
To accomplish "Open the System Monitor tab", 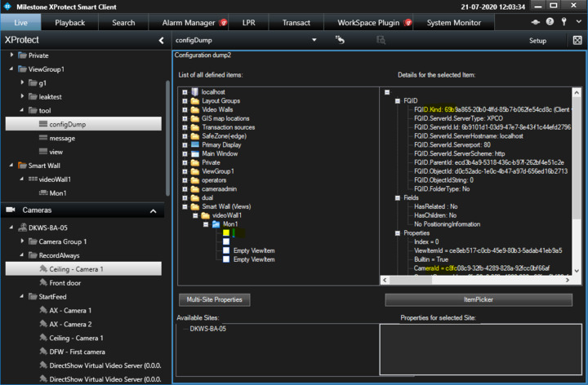I will 453,23.
